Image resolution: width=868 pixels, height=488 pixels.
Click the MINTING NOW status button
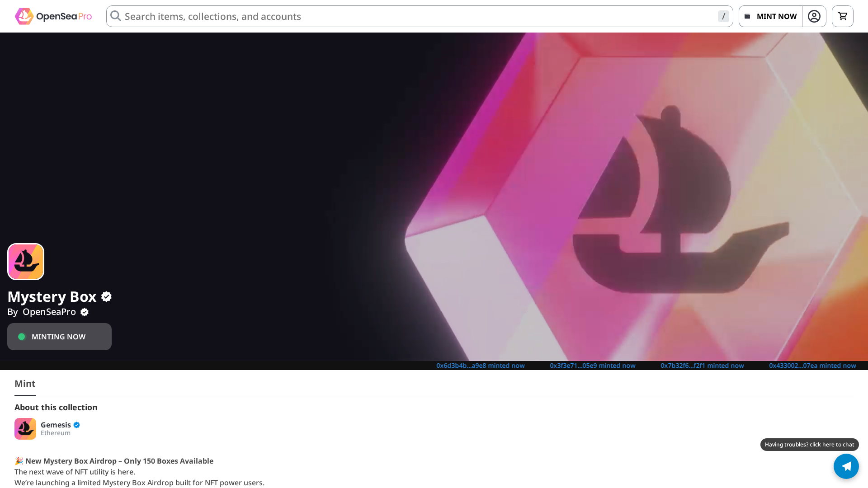59,337
